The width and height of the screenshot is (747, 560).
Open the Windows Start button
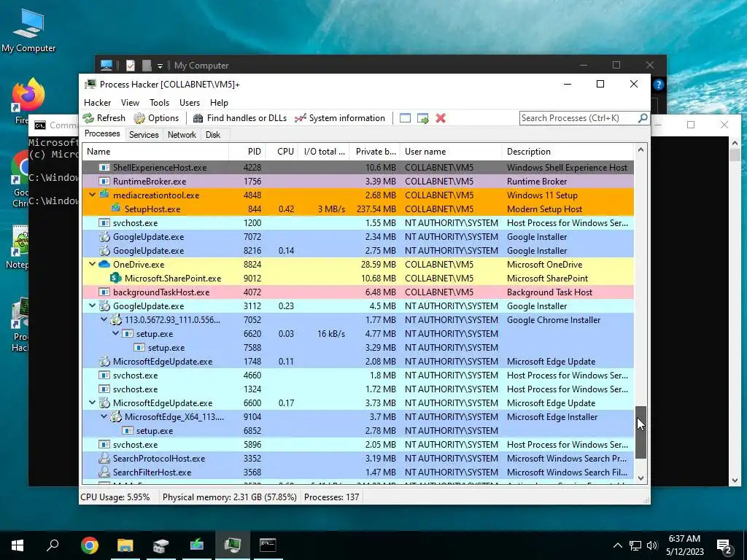click(18, 545)
